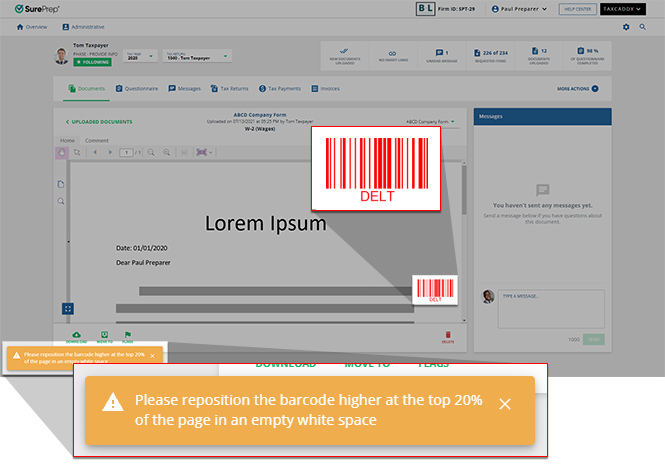The width and height of the screenshot is (665, 464).
Task: Select the Home viewer tab
Action: pyautogui.click(x=67, y=140)
